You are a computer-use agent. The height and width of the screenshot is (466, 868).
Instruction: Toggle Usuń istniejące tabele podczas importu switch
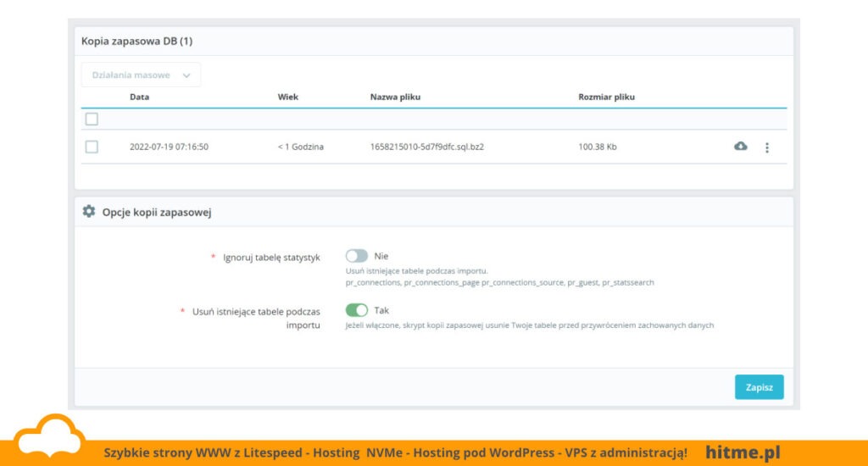click(x=357, y=310)
